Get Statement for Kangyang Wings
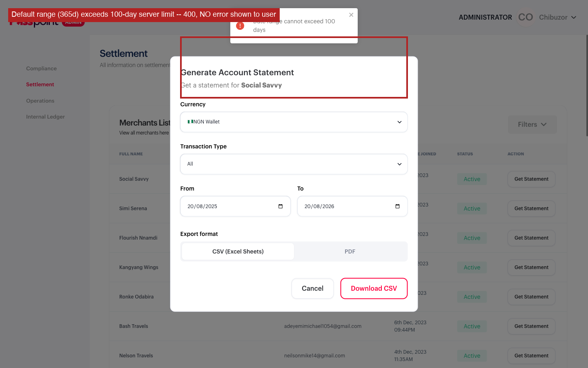The height and width of the screenshot is (368, 588). click(x=532, y=267)
